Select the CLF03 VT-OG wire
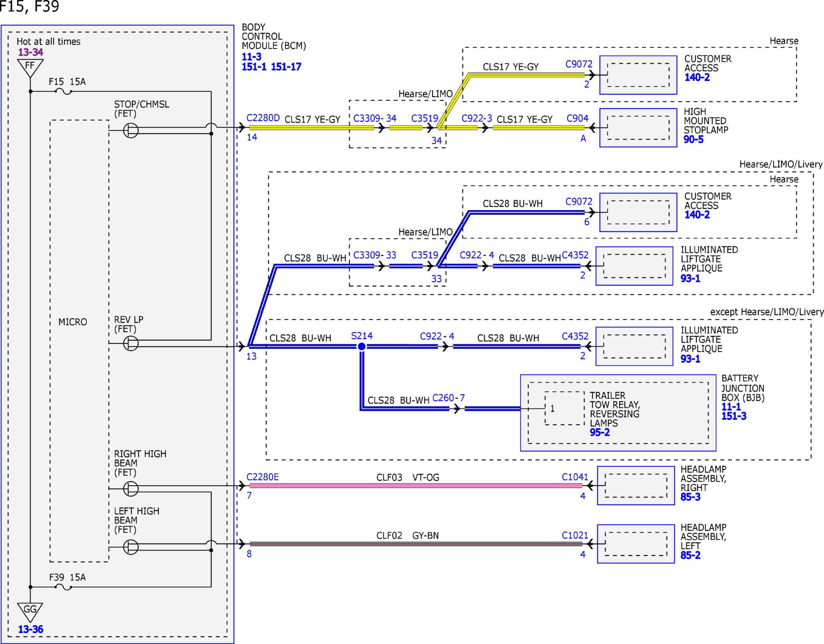This screenshot has height=644, width=824. (x=416, y=486)
